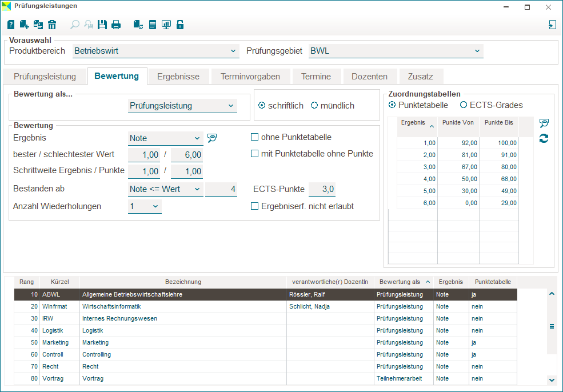Select the 'mündlich' radio button
Screen dimensions: 563x392
click(x=314, y=106)
